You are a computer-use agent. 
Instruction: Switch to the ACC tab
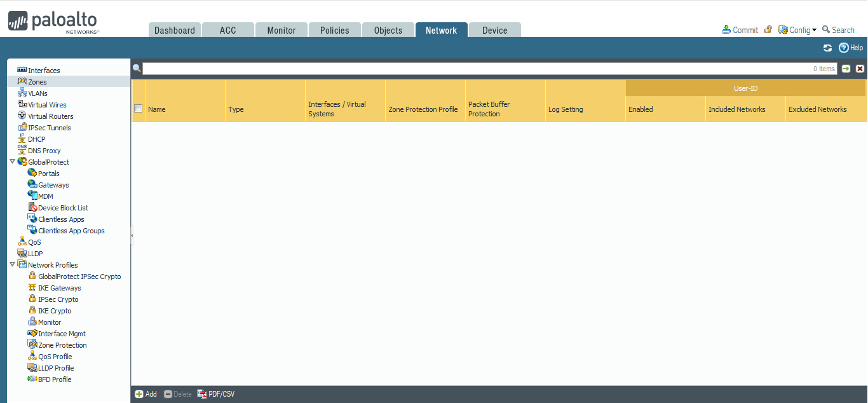point(228,30)
